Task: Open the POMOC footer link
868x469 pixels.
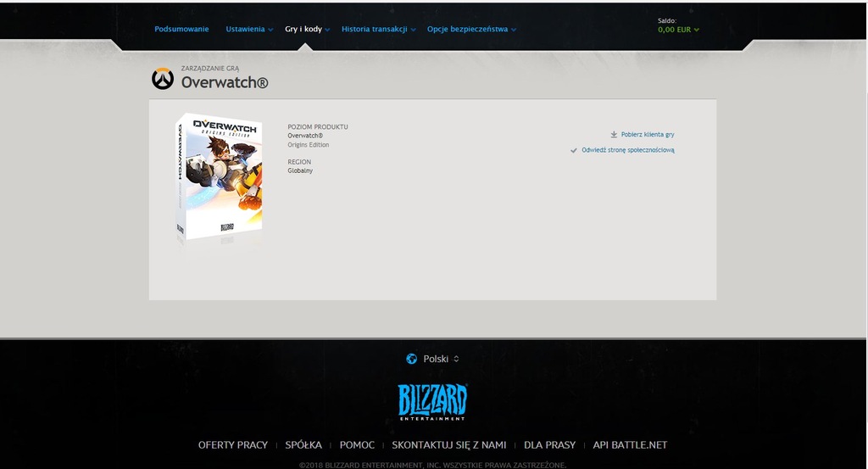Action: [x=357, y=444]
